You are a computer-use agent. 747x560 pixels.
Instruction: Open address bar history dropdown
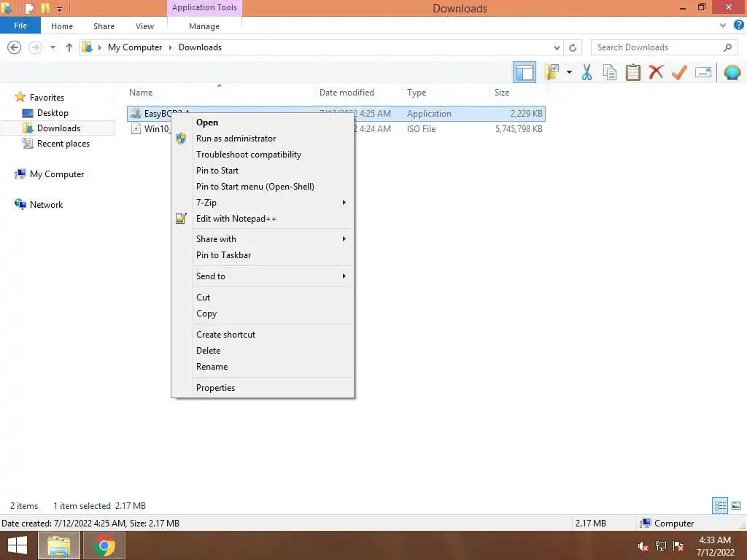(557, 47)
